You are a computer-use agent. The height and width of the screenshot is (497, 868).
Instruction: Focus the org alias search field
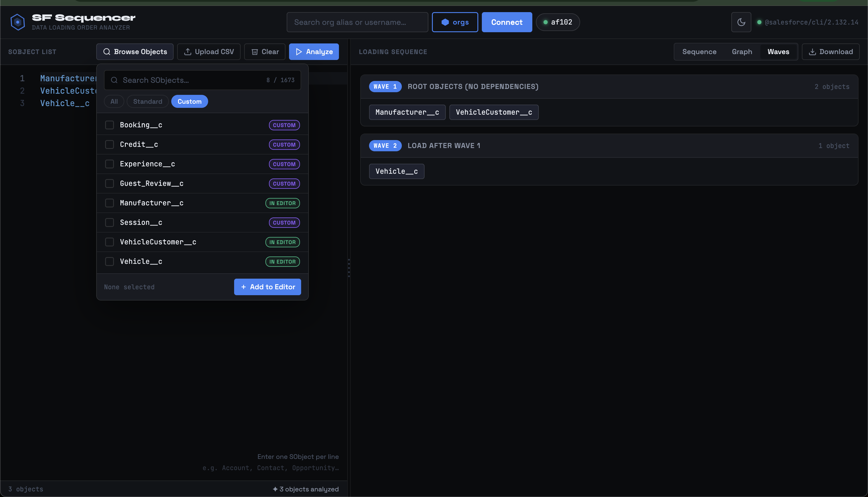(358, 22)
